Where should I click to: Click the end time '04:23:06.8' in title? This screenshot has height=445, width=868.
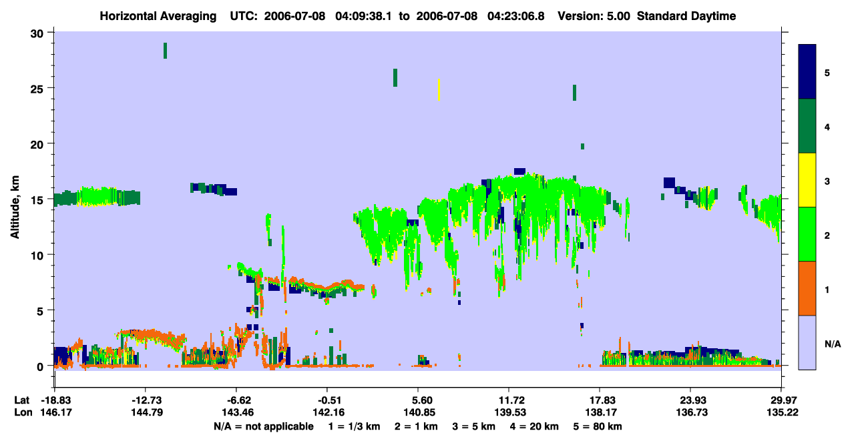pos(517,16)
